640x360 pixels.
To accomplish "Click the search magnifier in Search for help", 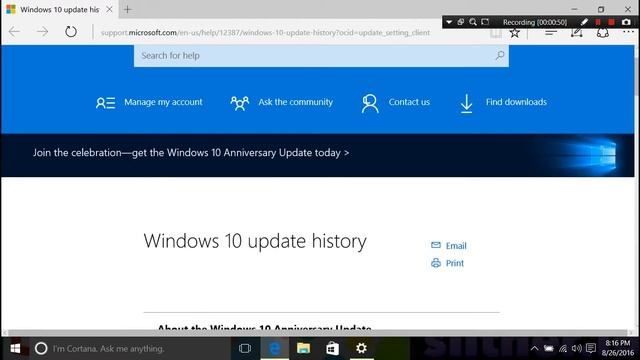I will click(x=500, y=56).
